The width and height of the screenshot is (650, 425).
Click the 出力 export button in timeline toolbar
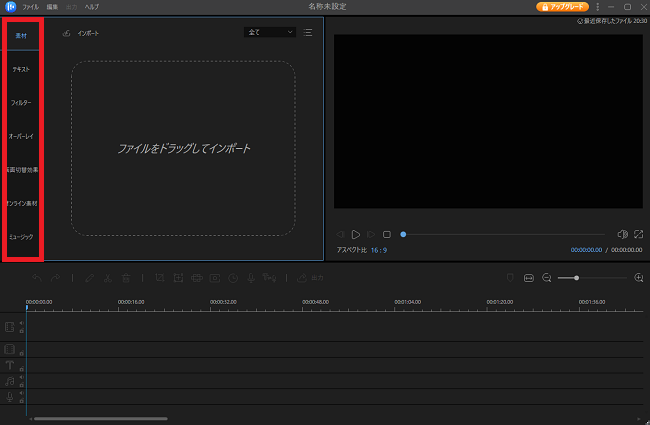click(310, 278)
